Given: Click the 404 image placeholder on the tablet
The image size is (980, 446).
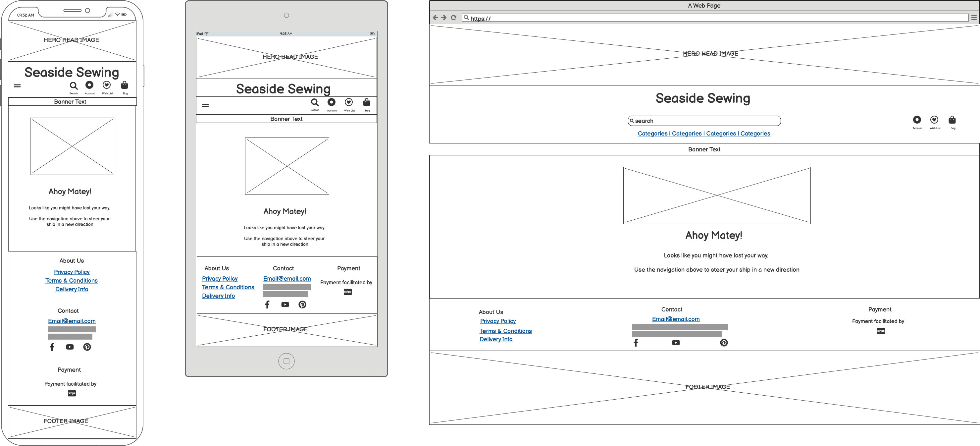Looking at the screenshot, I should tap(287, 166).
